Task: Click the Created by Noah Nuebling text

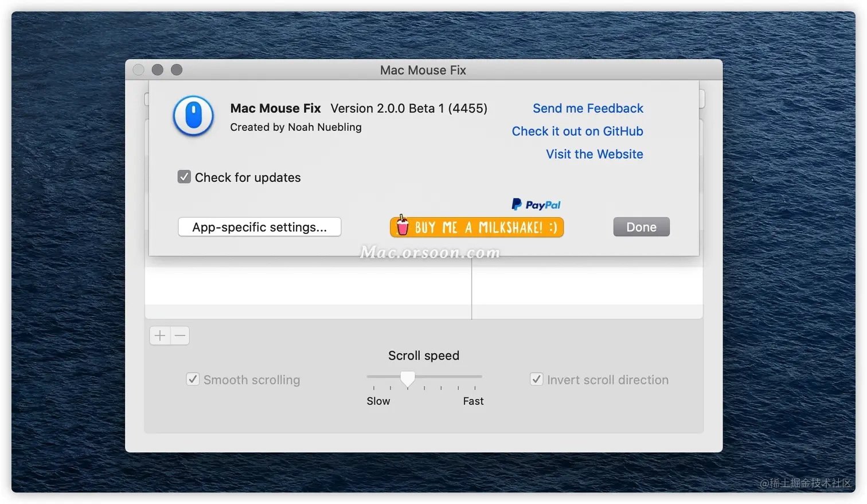Action: pos(296,127)
